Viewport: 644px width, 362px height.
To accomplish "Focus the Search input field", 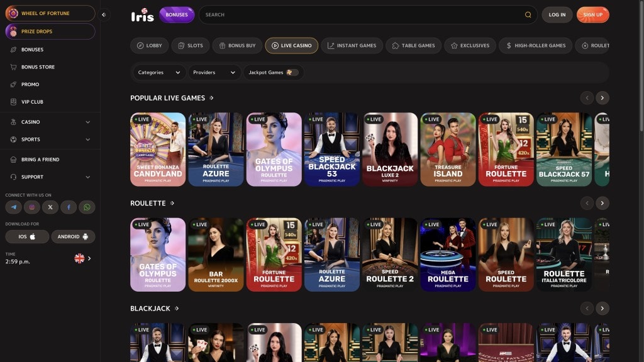I will pos(368,15).
